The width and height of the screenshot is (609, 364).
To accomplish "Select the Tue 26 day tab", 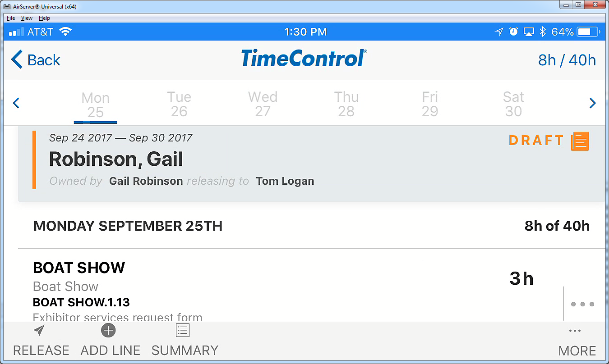I will pos(179,104).
